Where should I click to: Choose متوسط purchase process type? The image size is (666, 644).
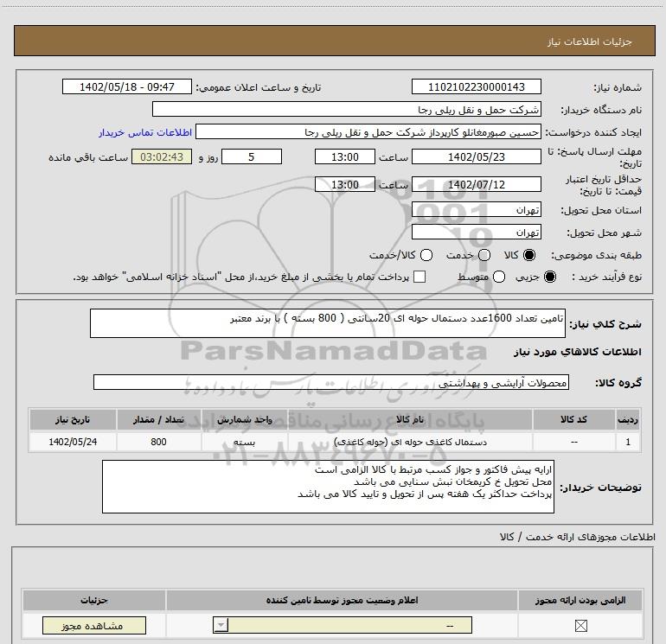(x=499, y=277)
